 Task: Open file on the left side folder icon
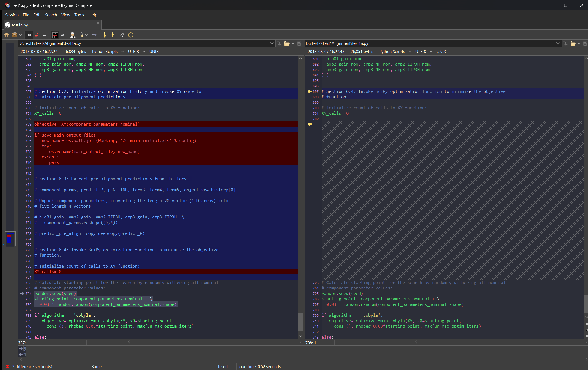tap(287, 43)
